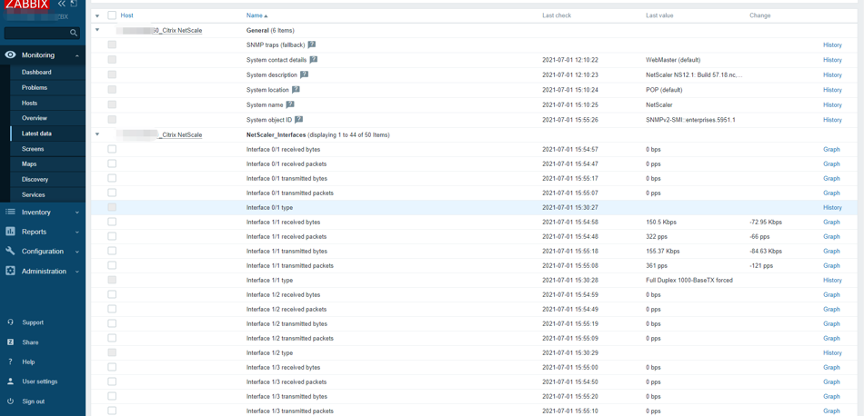
Task: Click the Sign out power icon
Action: [x=10, y=401]
